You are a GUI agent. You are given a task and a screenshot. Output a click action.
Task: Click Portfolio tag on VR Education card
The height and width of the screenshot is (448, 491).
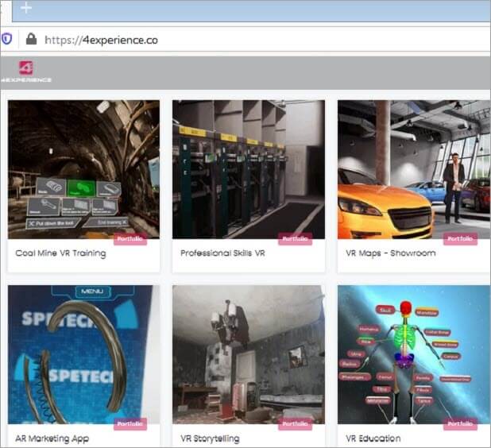pos(460,424)
